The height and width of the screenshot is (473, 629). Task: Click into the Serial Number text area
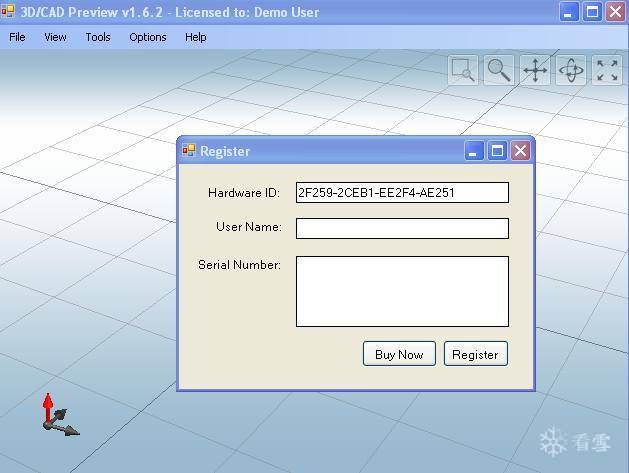402,291
